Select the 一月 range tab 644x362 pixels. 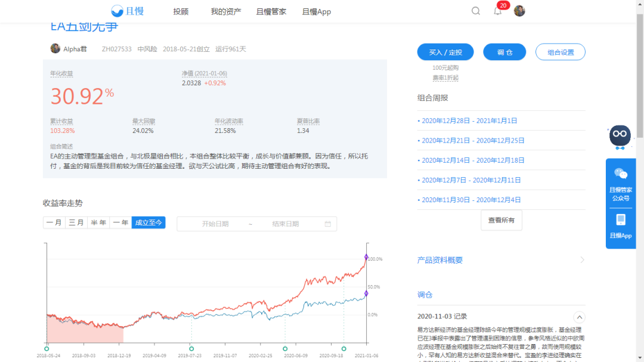(x=54, y=222)
